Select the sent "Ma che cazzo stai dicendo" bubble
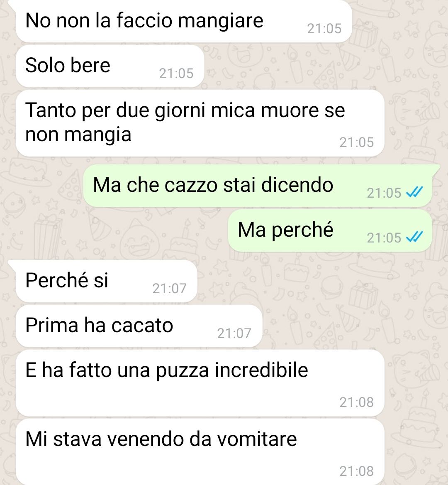448x485 pixels. (x=258, y=186)
